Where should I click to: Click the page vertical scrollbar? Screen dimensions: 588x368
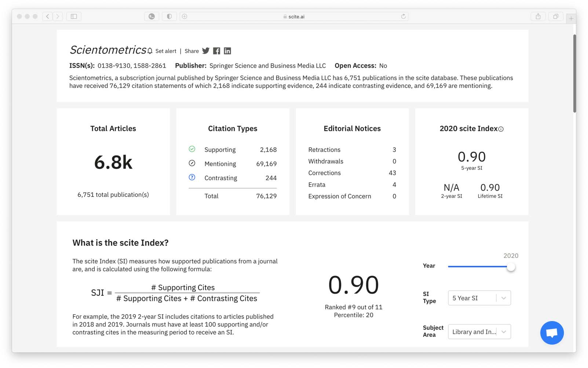575,73
